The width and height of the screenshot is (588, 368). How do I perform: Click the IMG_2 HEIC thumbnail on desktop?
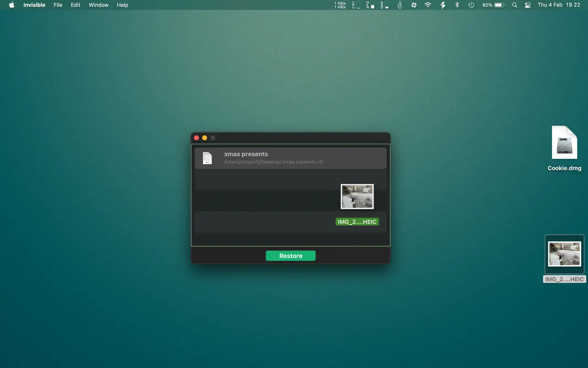[564, 254]
